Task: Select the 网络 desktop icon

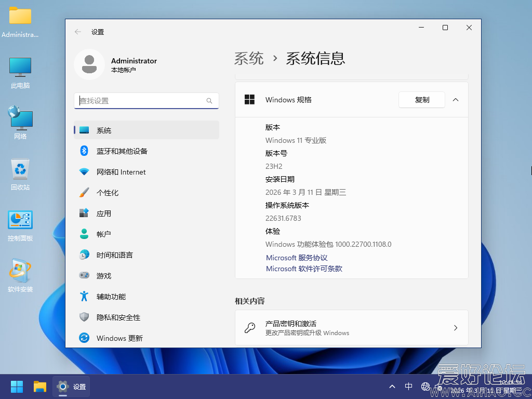Action: pos(20,123)
